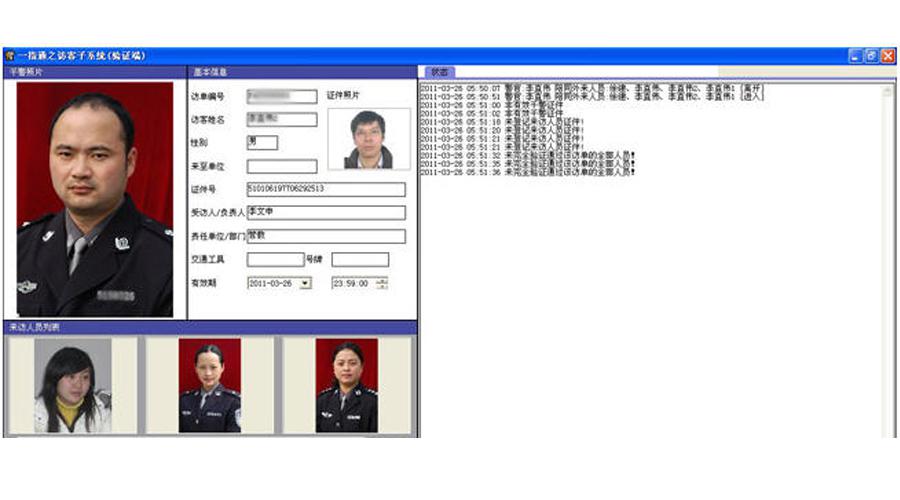Open the validity date dropdown showing 2011-03-26
Viewport: 900px width, 500px height.
(x=305, y=283)
